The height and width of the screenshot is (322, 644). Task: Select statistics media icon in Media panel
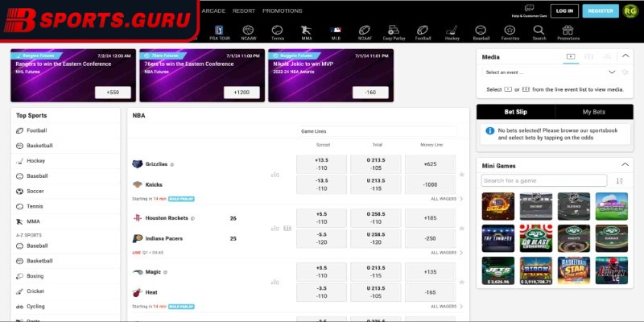tap(607, 56)
